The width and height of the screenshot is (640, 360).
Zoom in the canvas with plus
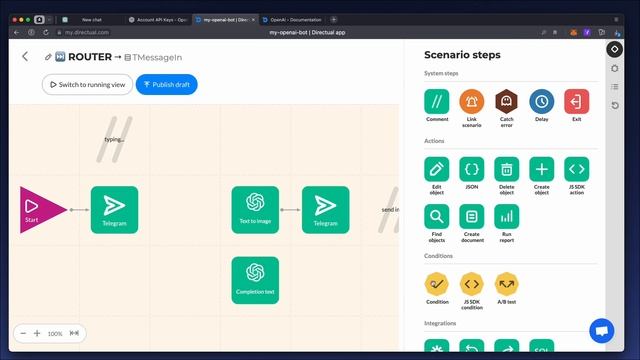point(37,333)
